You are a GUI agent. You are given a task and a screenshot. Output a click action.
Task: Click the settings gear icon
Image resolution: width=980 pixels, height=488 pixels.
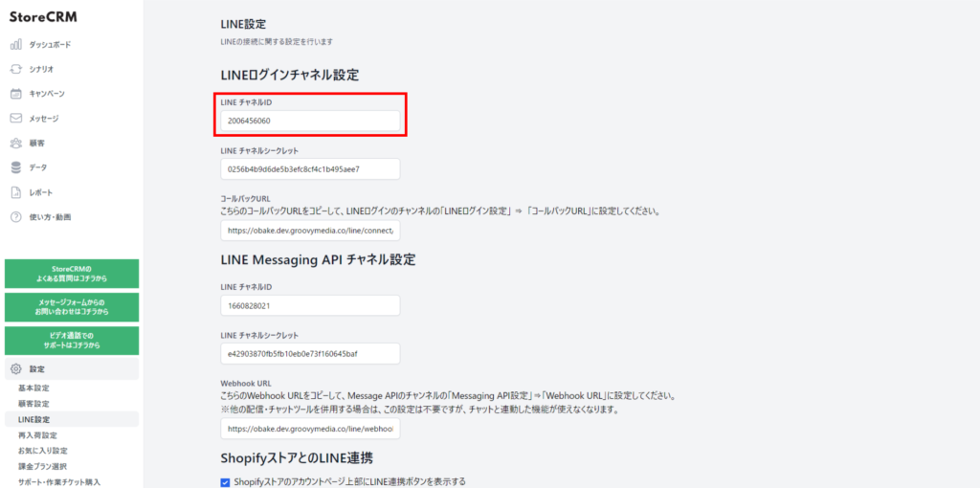click(x=17, y=369)
